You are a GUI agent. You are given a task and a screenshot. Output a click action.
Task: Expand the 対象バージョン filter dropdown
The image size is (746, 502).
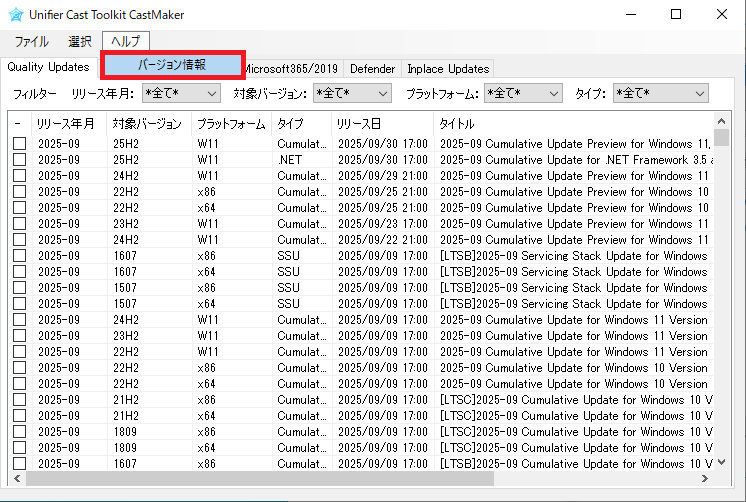(352, 93)
